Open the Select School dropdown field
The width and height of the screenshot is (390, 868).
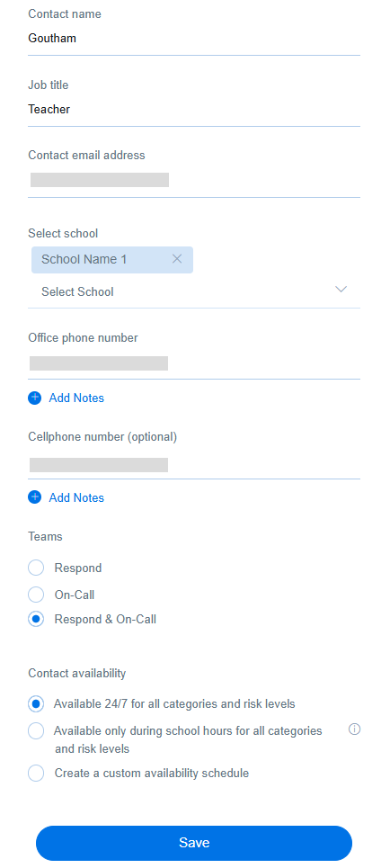194,291
